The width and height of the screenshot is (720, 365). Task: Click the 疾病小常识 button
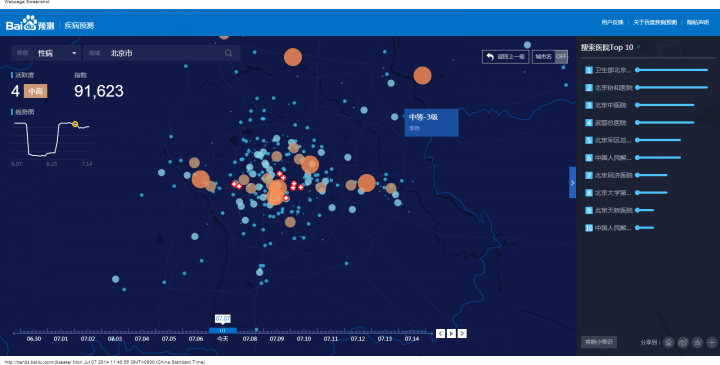point(599,342)
